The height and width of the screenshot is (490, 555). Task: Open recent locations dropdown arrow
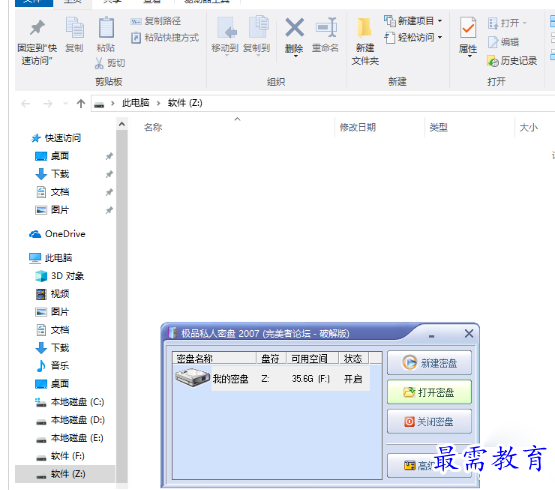point(65,104)
